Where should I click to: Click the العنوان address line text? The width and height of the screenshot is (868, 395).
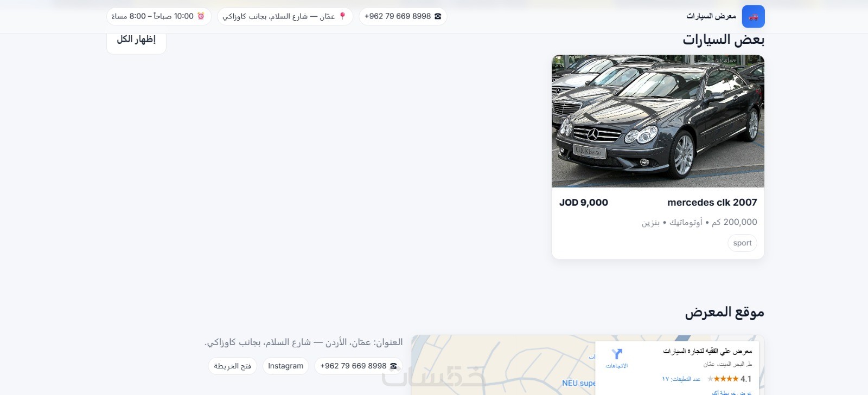tap(304, 342)
